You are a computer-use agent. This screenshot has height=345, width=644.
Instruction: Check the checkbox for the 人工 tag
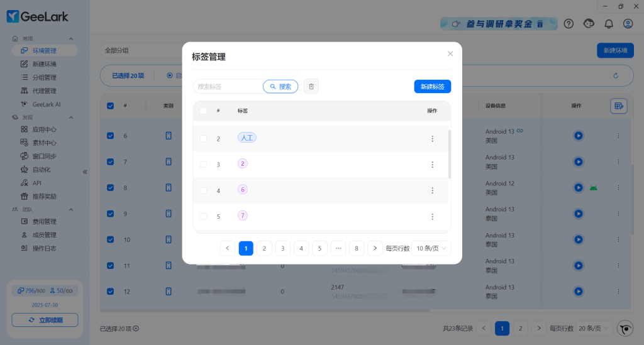[203, 138]
